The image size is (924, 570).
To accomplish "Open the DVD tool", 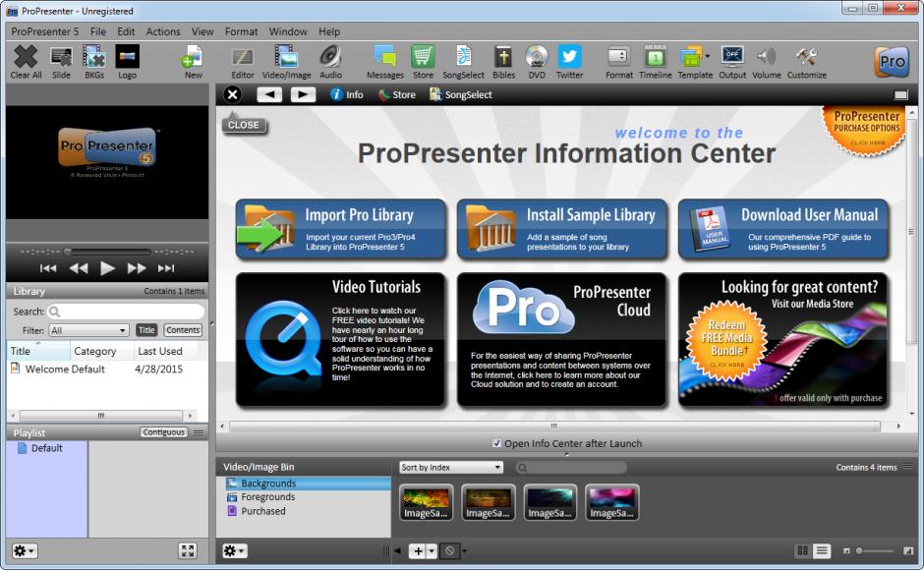I will [x=537, y=62].
